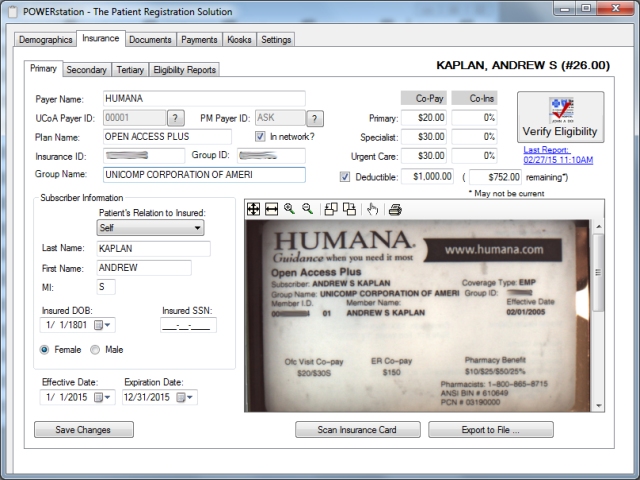Click the Save Changes button
Viewport: 640px width, 480px height.
click(84, 430)
